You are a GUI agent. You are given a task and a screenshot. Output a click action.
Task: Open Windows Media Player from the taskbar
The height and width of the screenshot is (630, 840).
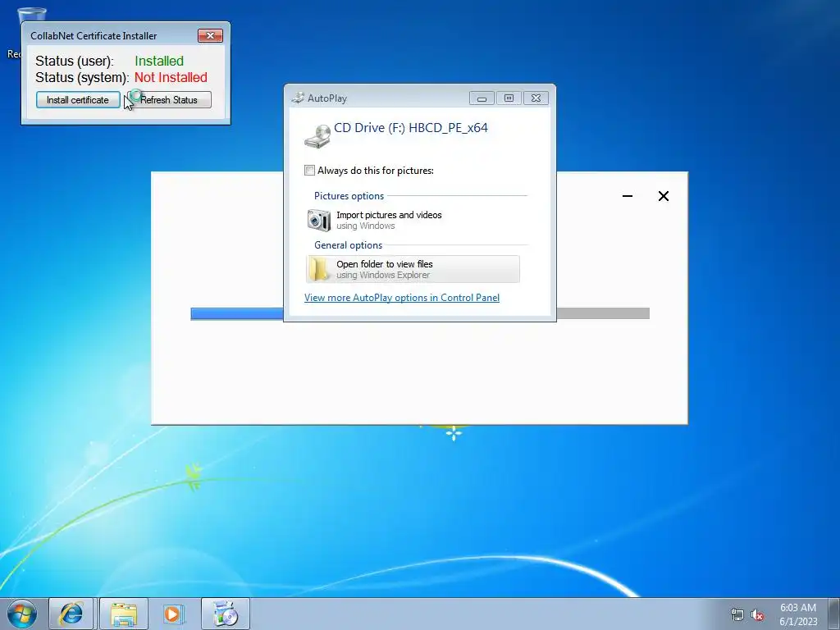coord(172,614)
